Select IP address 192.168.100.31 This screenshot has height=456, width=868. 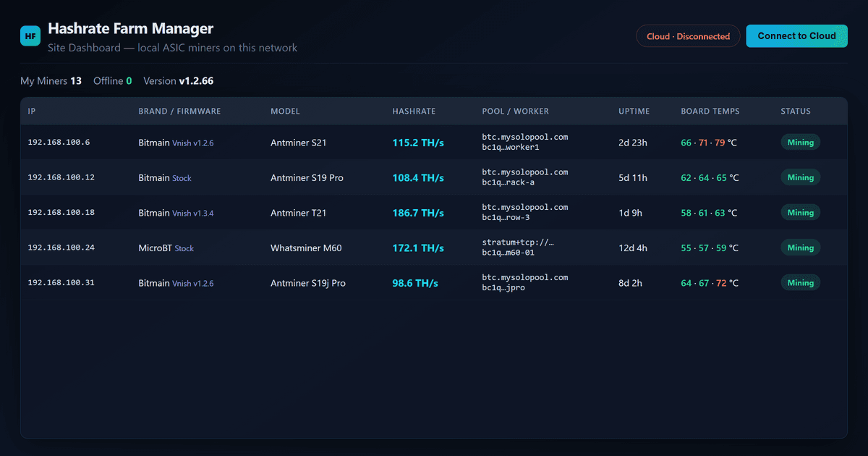click(61, 283)
